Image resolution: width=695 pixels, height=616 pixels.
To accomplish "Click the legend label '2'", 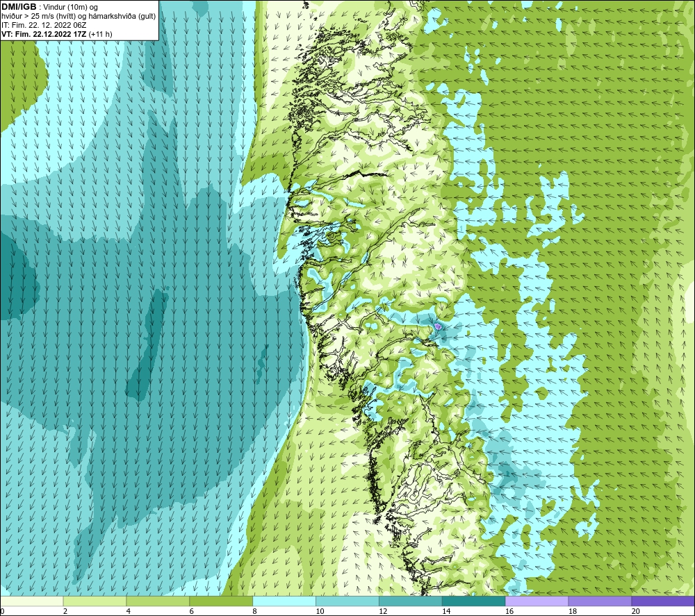I will [65, 611].
